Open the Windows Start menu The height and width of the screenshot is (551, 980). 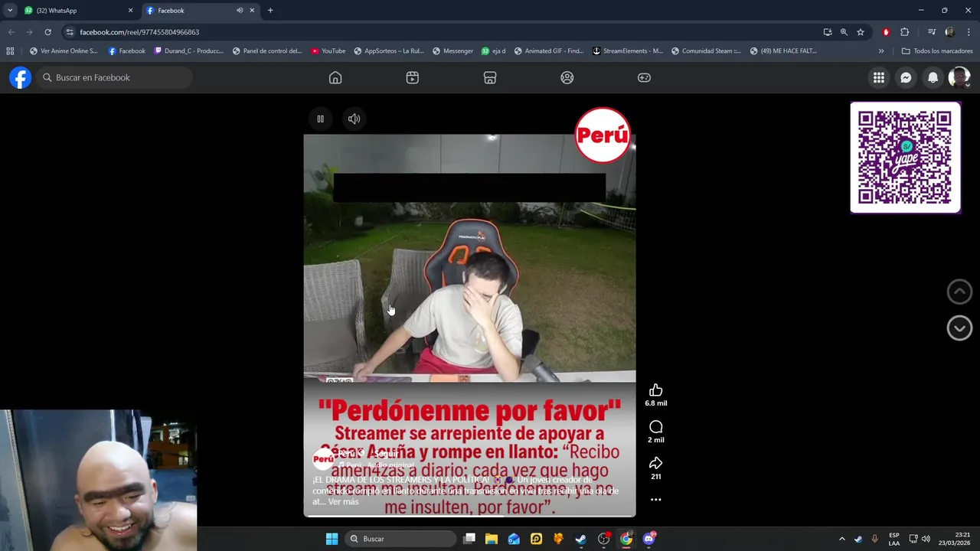point(332,539)
